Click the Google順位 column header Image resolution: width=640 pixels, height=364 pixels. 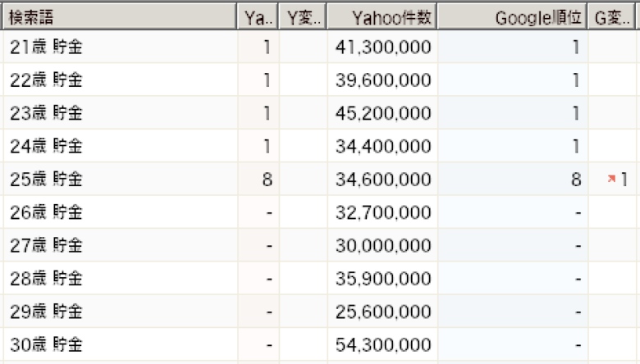point(512,16)
